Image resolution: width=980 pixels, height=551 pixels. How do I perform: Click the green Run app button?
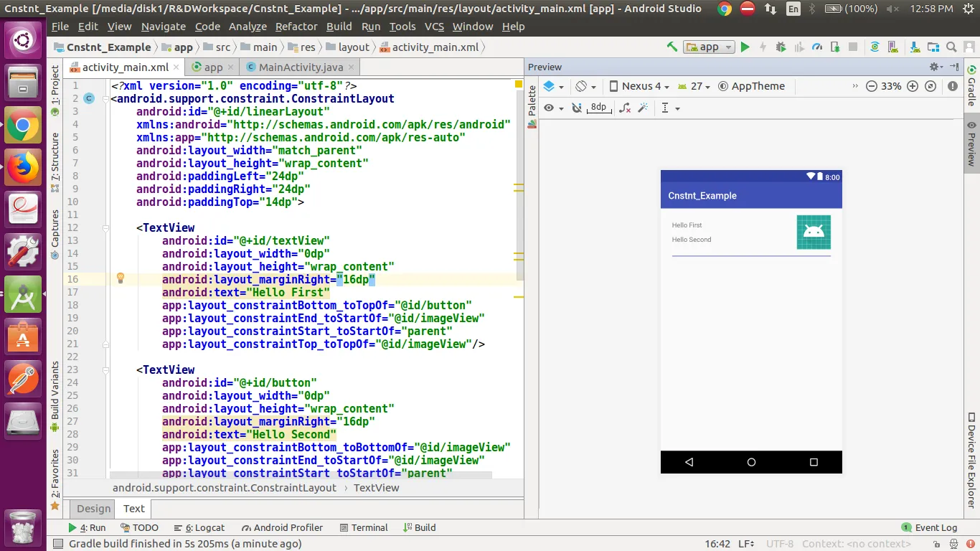click(745, 47)
